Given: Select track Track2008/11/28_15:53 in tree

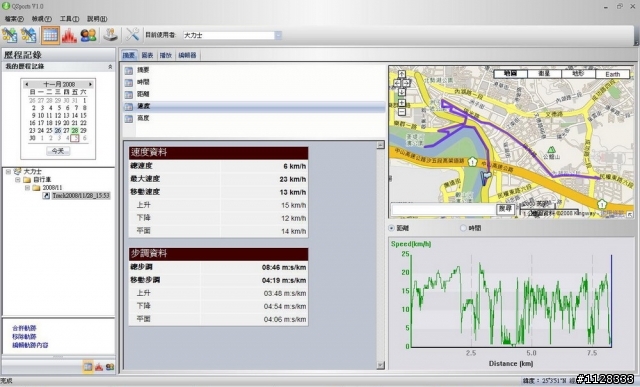Looking at the screenshot, I should 81,196.
